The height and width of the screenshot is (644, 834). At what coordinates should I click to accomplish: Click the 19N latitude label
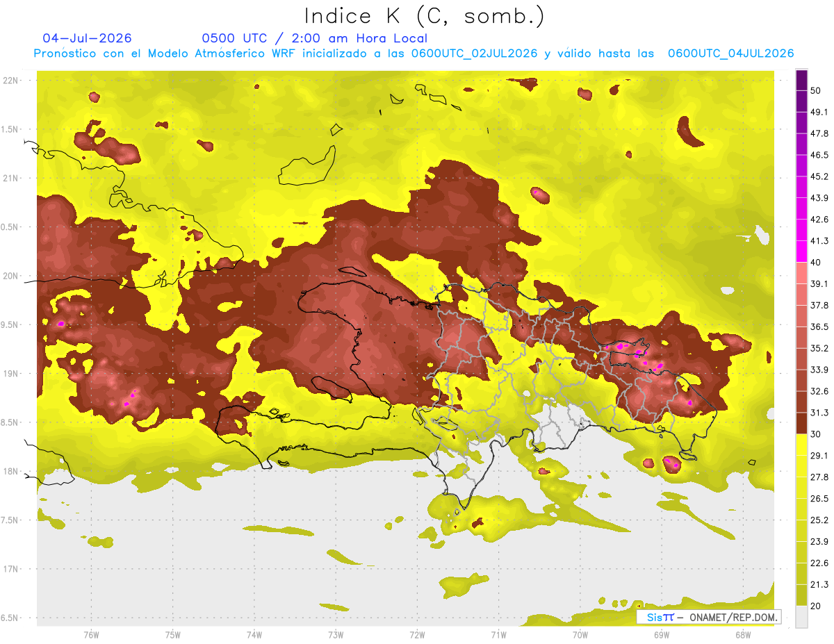pyautogui.click(x=11, y=373)
